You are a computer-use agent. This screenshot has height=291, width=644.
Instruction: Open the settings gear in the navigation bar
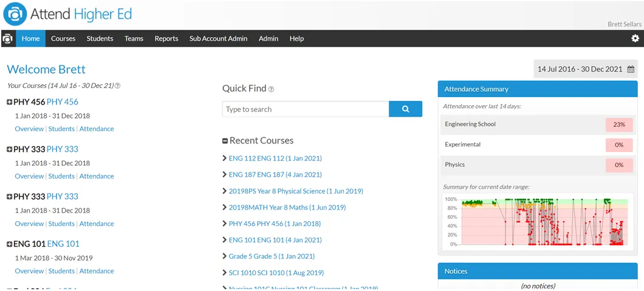[635, 39]
